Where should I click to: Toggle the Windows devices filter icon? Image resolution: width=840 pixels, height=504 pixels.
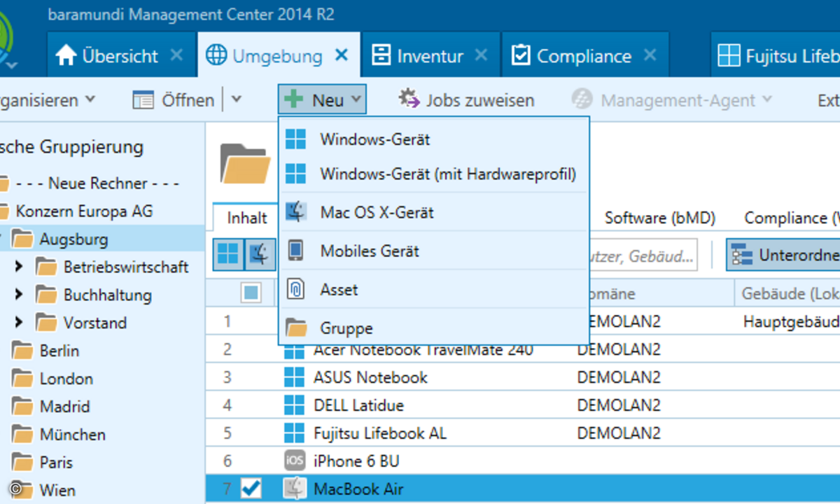pos(228,254)
